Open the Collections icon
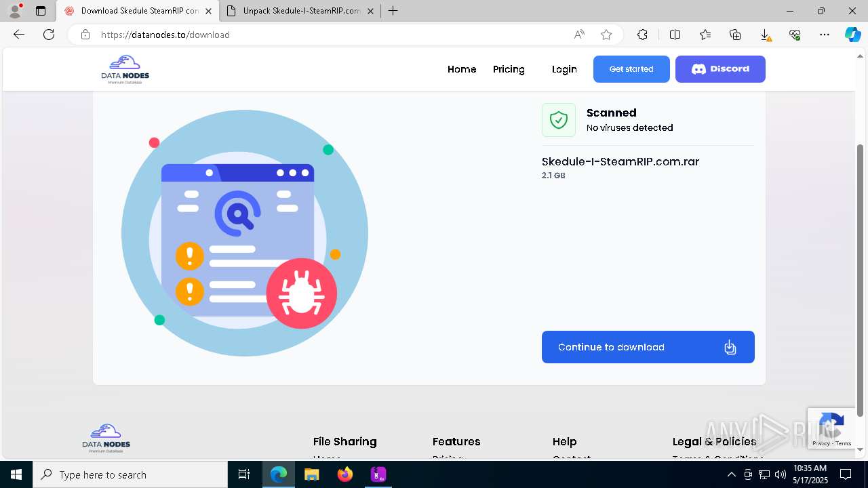This screenshot has width=868, height=488. pos(735,35)
